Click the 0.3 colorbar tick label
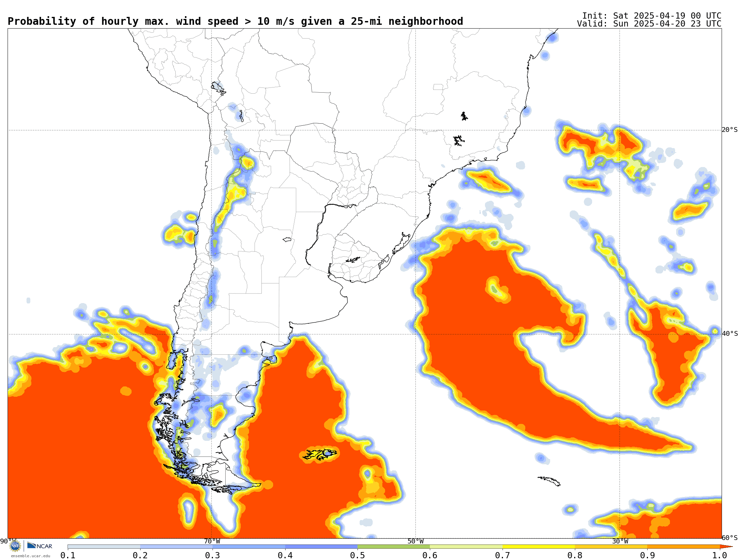The height and width of the screenshot is (560, 744). (213, 556)
